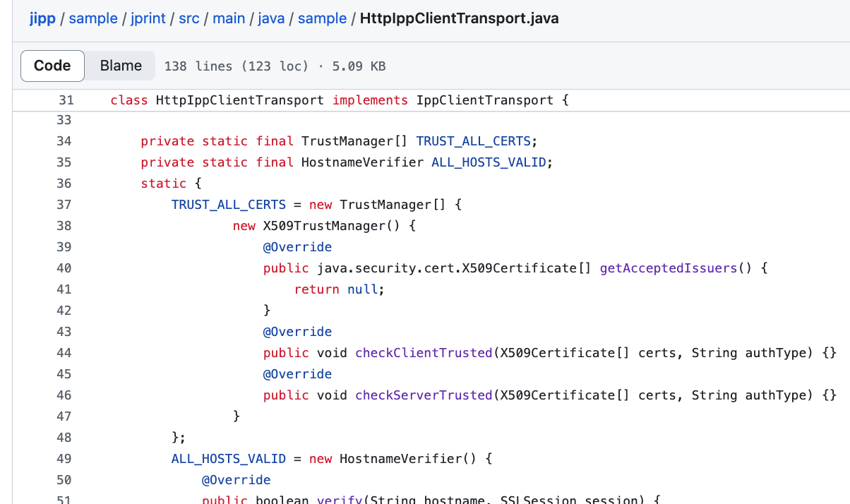Click the @Override annotation on line 43
Screen dimensions: 850x504
click(x=297, y=332)
